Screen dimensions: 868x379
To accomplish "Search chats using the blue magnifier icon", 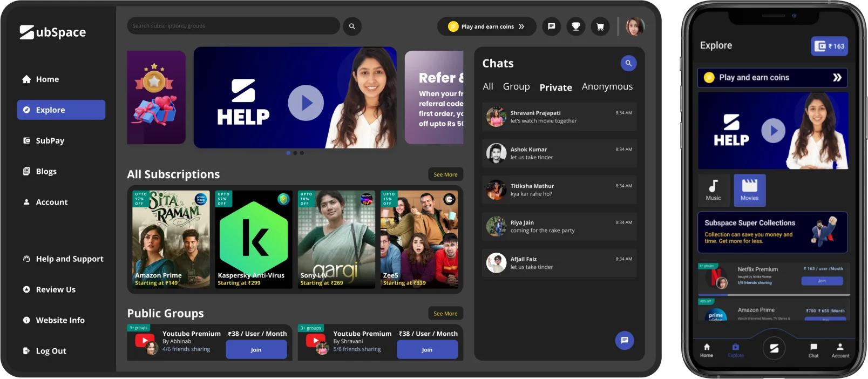I will click(628, 63).
